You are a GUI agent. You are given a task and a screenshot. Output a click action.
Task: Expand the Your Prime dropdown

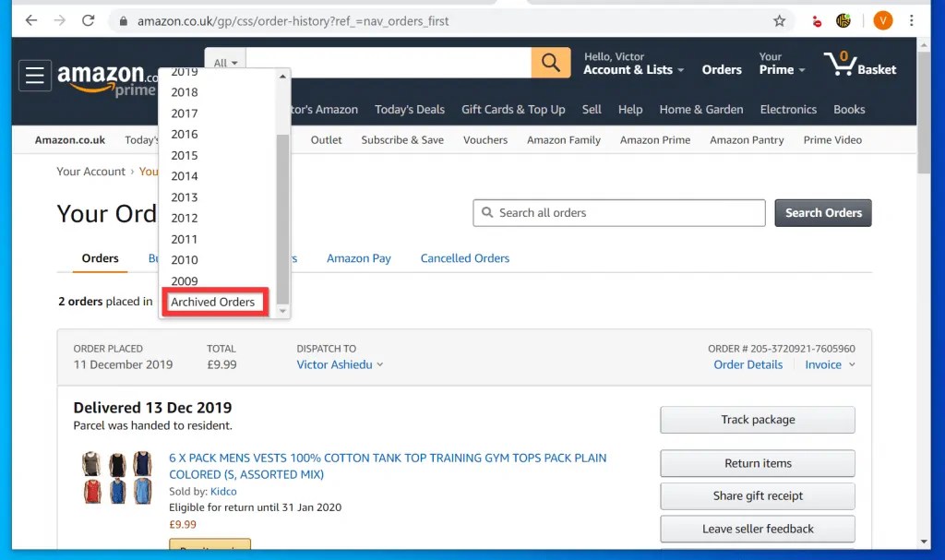[782, 64]
